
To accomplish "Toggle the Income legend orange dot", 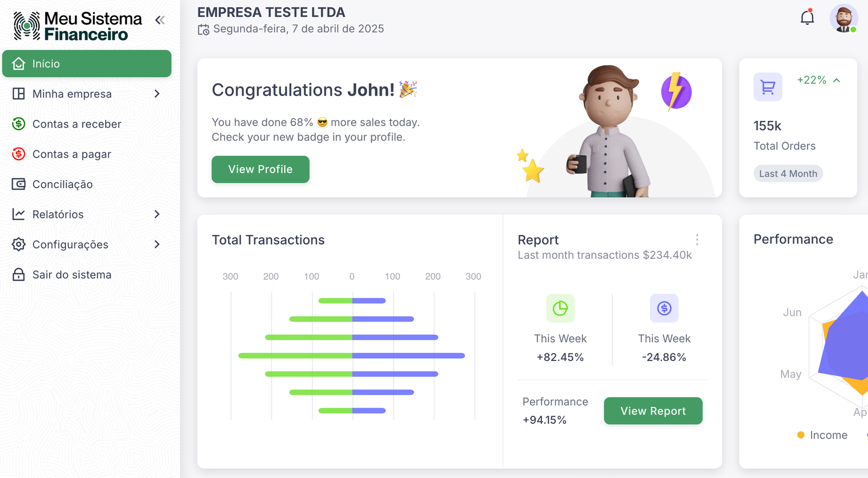I will [x=801, y=435].
